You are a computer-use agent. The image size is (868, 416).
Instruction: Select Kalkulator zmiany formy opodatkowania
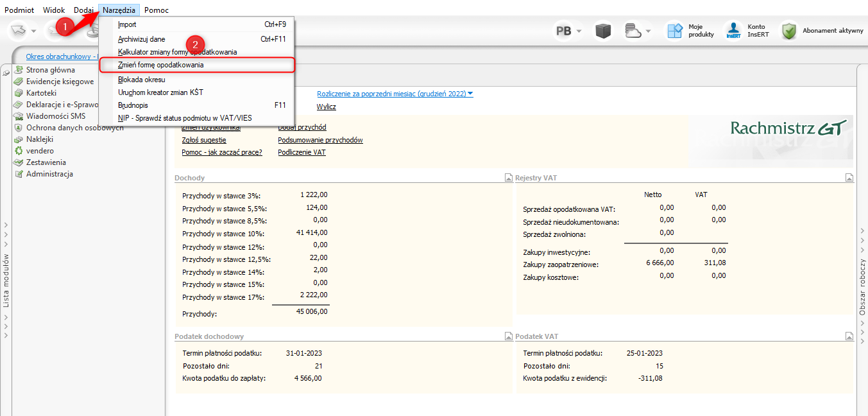point(196,52)
